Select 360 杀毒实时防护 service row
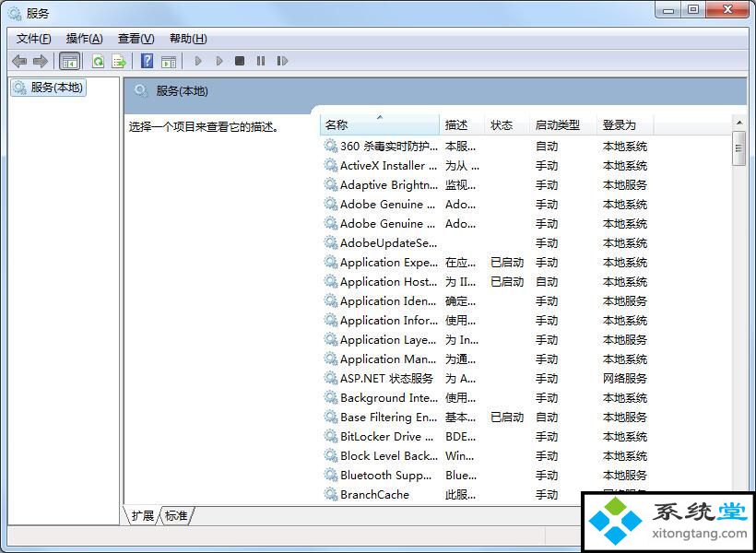This screenshot has width=756, height=553. click(486, 147)
